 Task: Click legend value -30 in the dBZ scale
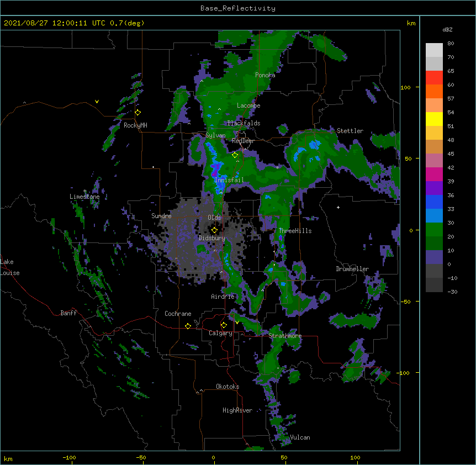point(452,292)
